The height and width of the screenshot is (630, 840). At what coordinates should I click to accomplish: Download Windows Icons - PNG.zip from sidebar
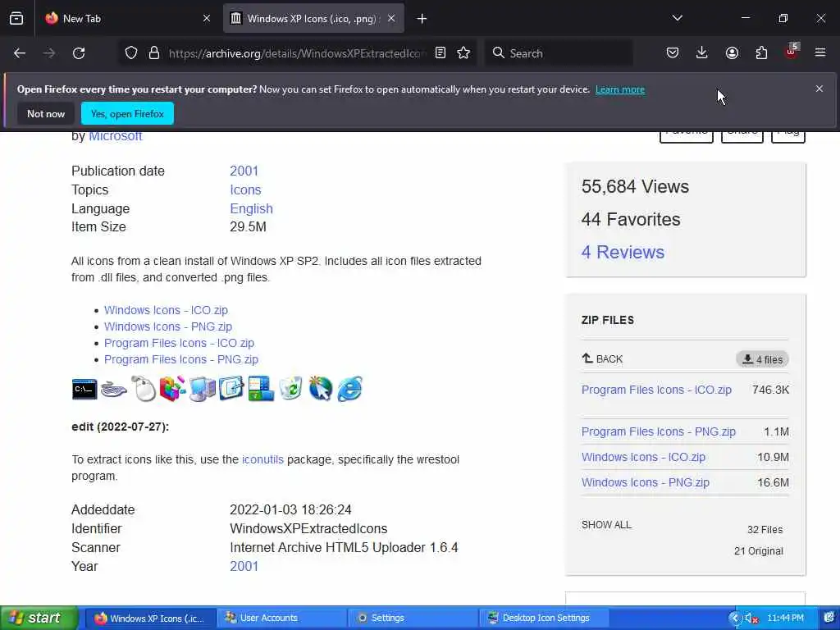point(646,482)
